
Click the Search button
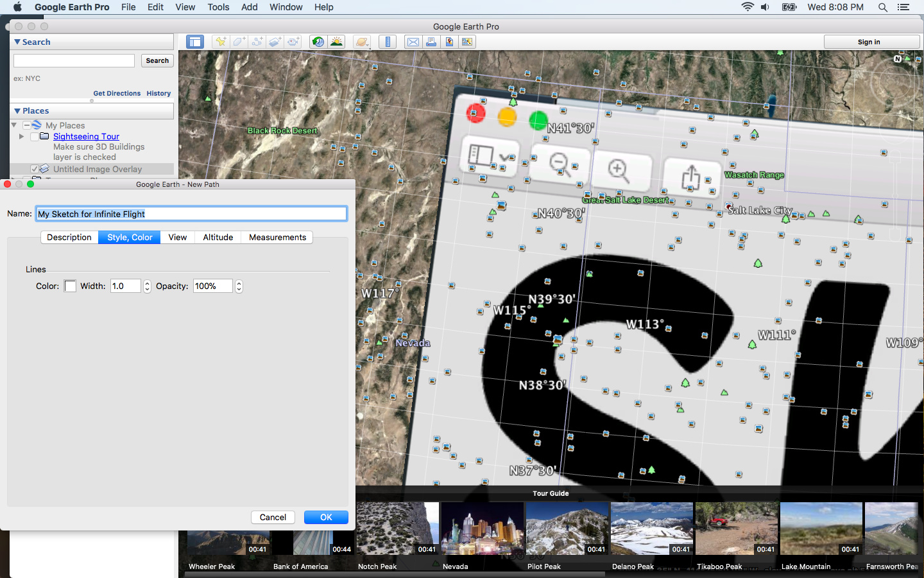coord(157,60)
